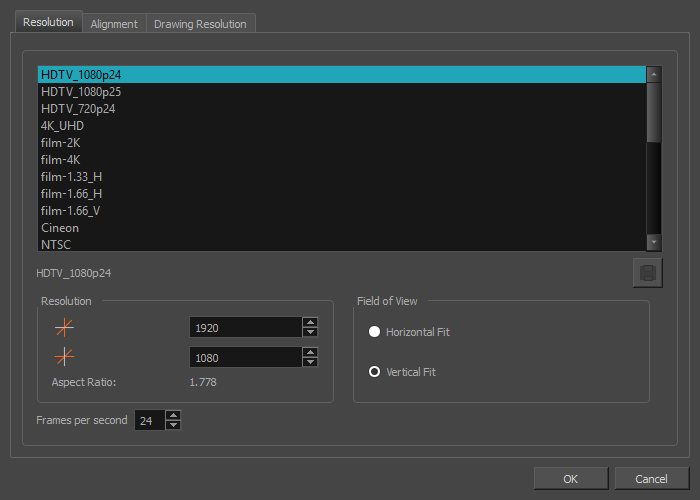
Task: Increase height with up stepper arrow
Action: coord(310,352)
